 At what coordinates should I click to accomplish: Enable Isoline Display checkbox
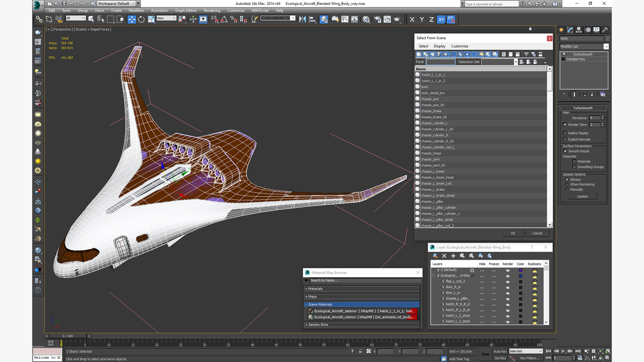[x=565, y=133]
